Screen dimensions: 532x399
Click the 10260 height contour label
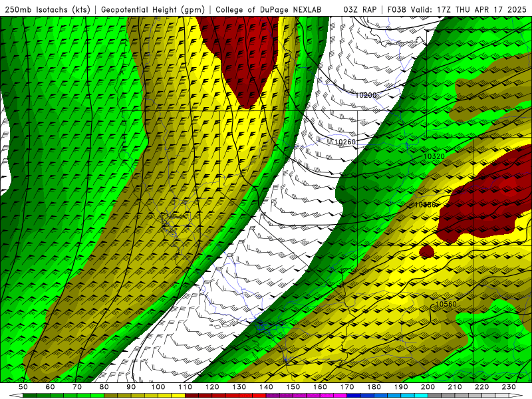344,142
